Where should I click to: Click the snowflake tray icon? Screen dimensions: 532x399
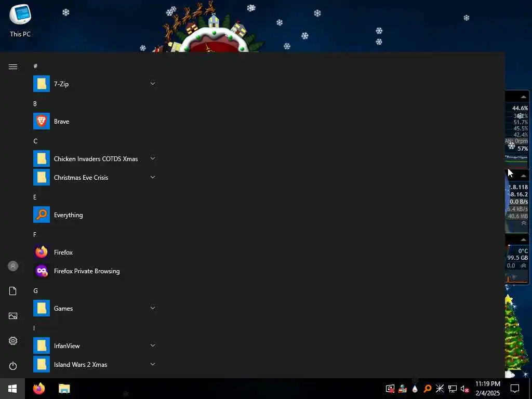coord(440,389)
